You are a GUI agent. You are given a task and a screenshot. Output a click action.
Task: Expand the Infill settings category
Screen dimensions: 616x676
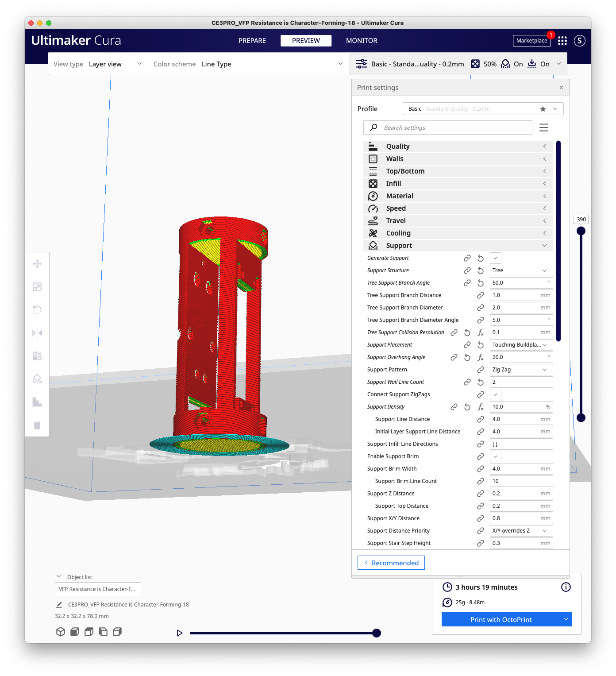(x=458, y=184)
